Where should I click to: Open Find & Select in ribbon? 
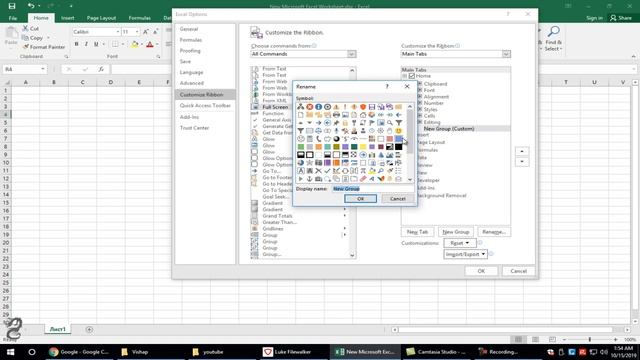553,39
